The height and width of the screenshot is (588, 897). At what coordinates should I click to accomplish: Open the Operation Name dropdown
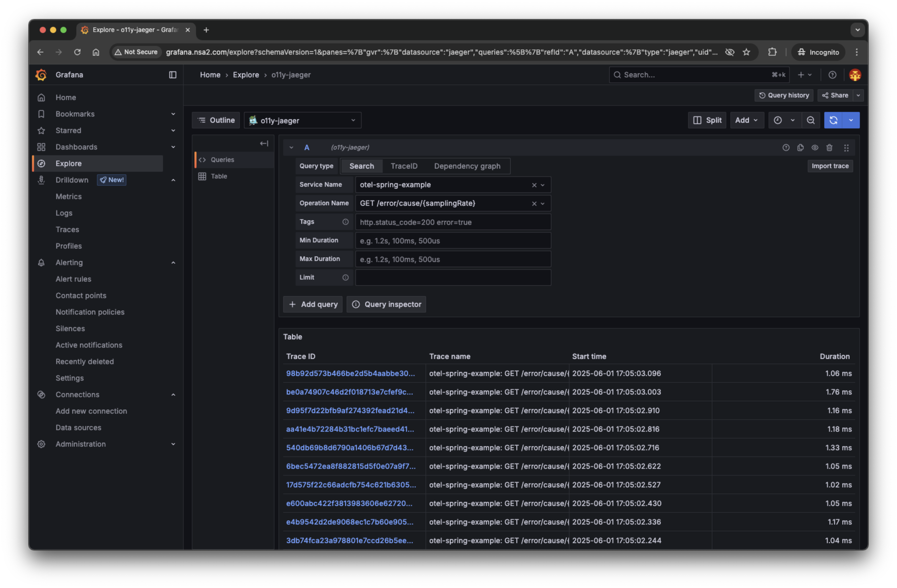coord(542,203)
